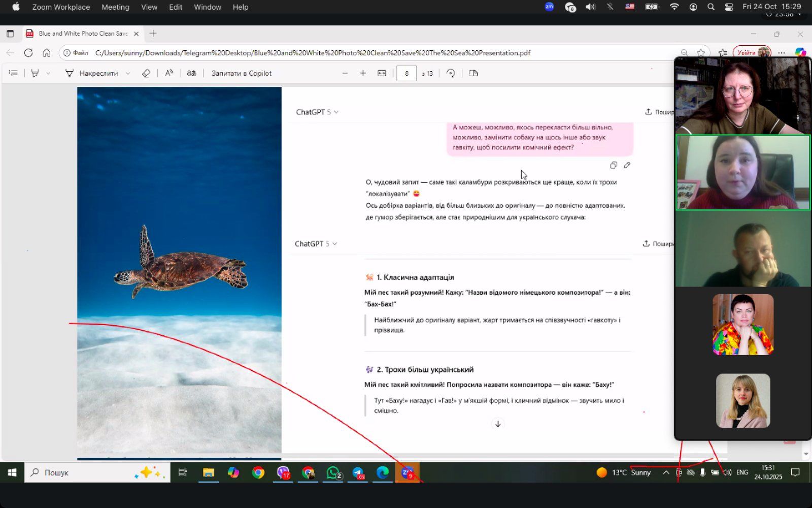
Task: Click the edit pencil under the chat message
Action: point(627,165)
